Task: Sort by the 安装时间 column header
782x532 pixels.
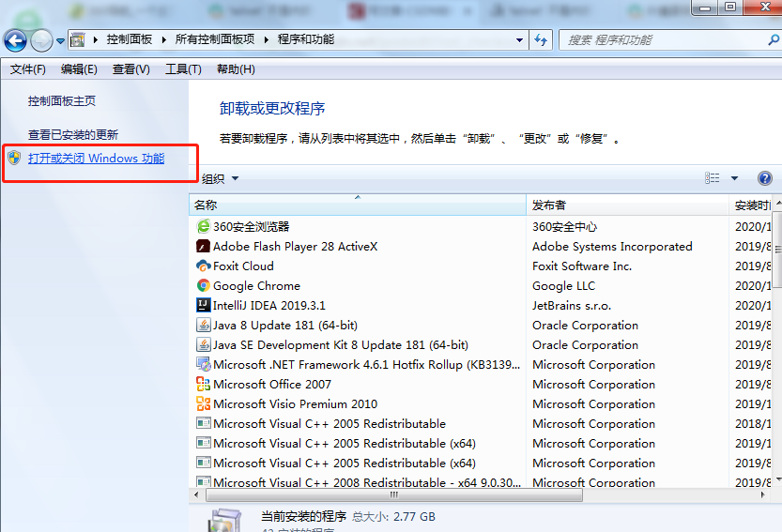Action: pos(751,205)
